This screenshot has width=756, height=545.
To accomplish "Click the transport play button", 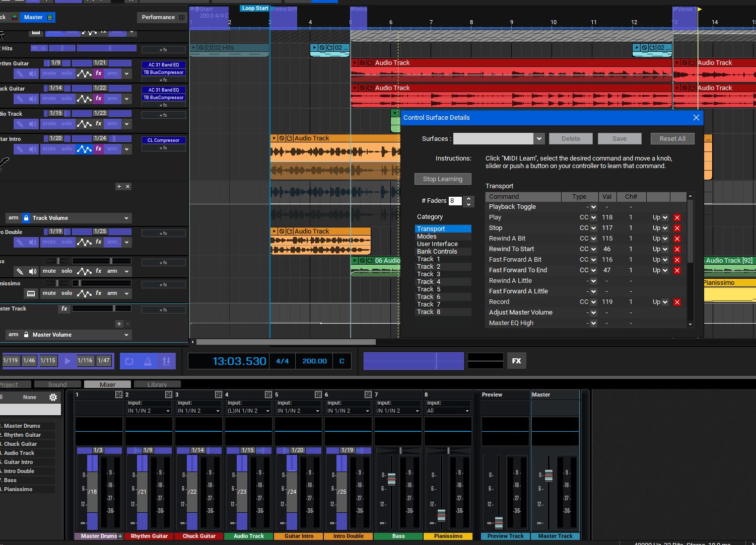I will tap(67, 360).
